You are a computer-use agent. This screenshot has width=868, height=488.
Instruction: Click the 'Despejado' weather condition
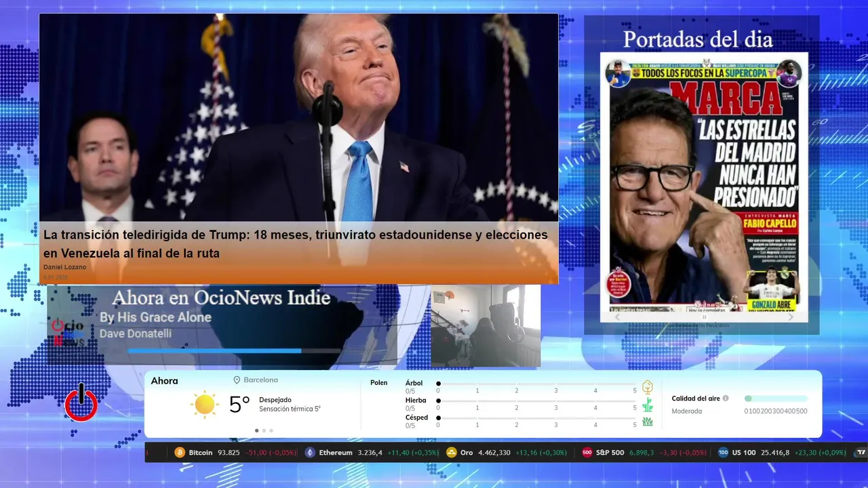point(275,400)
